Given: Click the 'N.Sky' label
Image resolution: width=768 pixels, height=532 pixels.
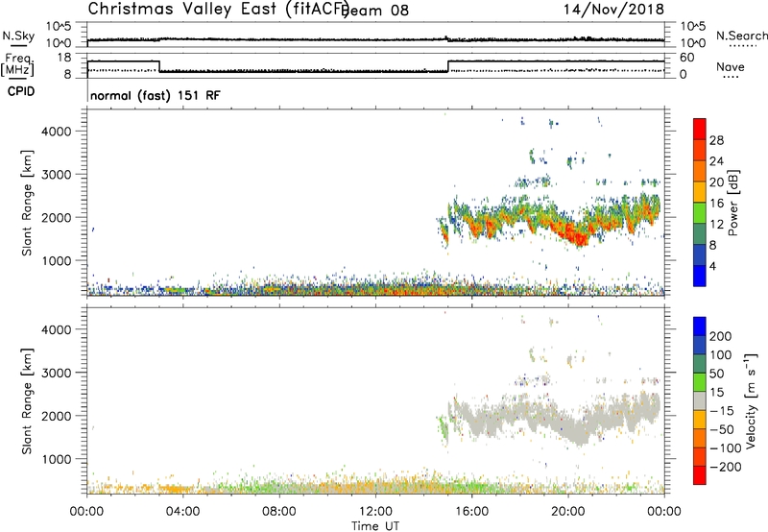Looking at the screenshot, I should pyautogui.click(x=18, y=36).
